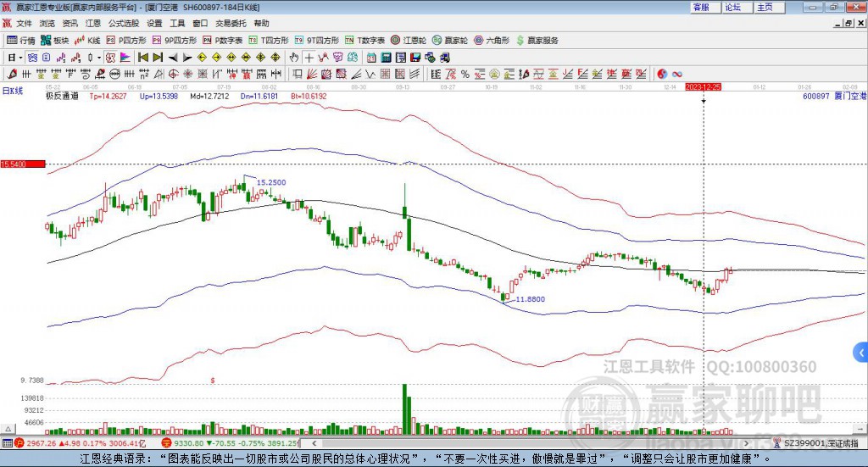Select the 9330.80 index status entry

231,443
